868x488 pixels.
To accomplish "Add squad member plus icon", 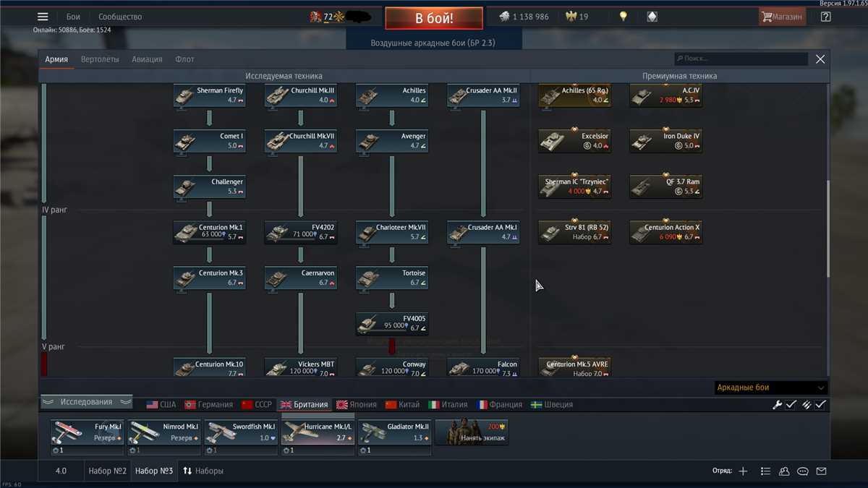I will [x=743, y=471].
